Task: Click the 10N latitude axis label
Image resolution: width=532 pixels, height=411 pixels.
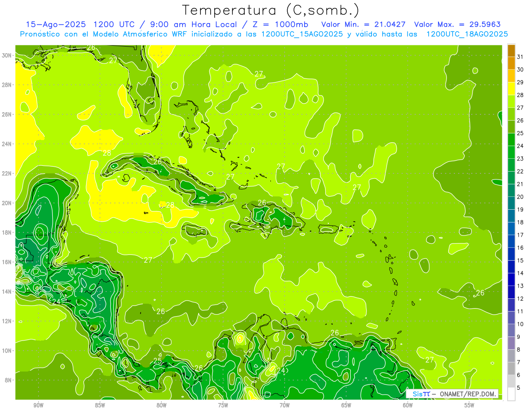Action: (x=8, y=351)
